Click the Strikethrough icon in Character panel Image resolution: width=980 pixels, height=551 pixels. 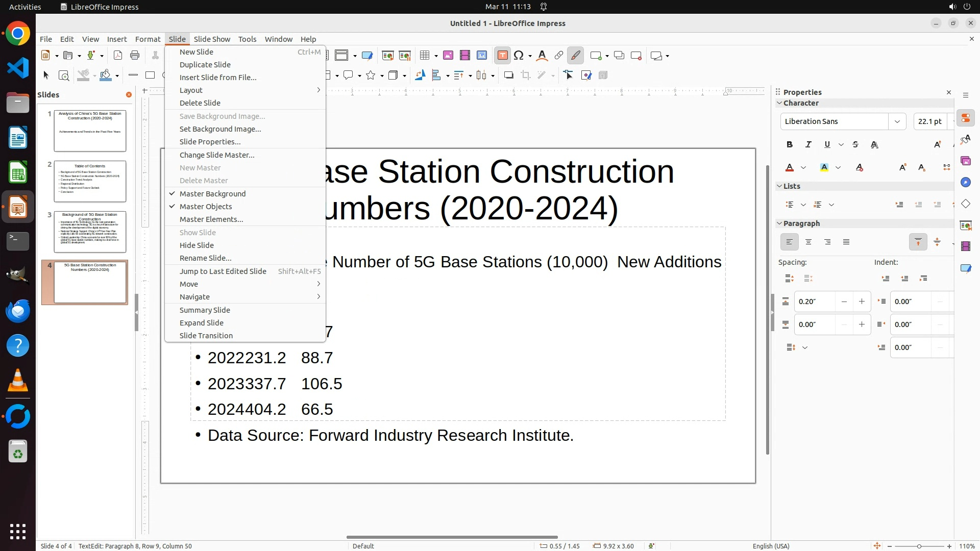(x=856, y=145)
